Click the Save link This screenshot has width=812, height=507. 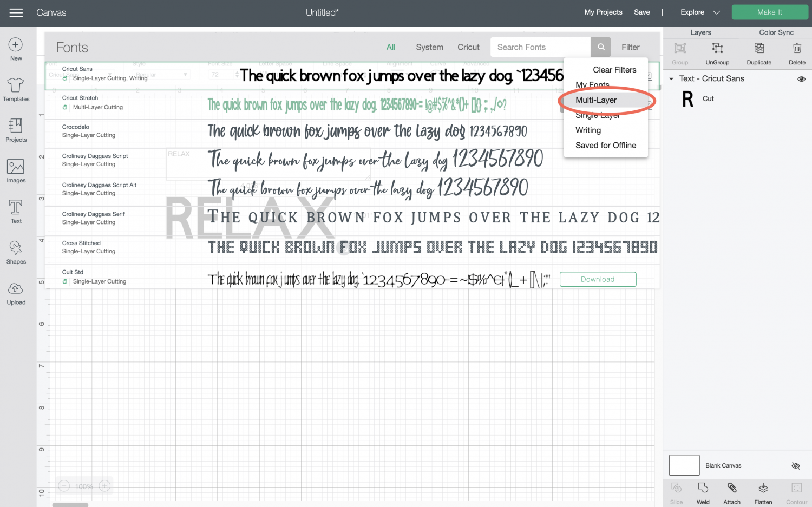(x=642, y=12)
